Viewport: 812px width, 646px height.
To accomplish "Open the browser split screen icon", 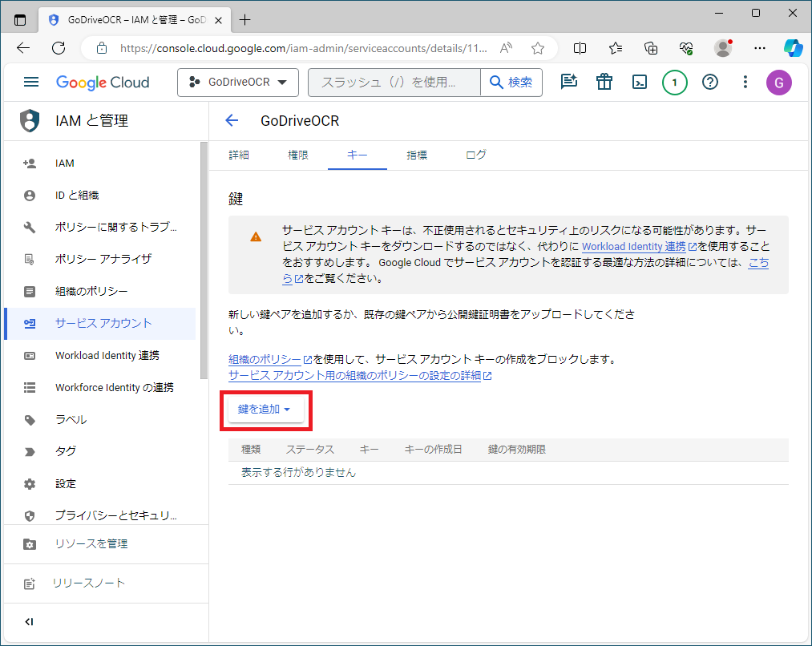I will point(580,49).
